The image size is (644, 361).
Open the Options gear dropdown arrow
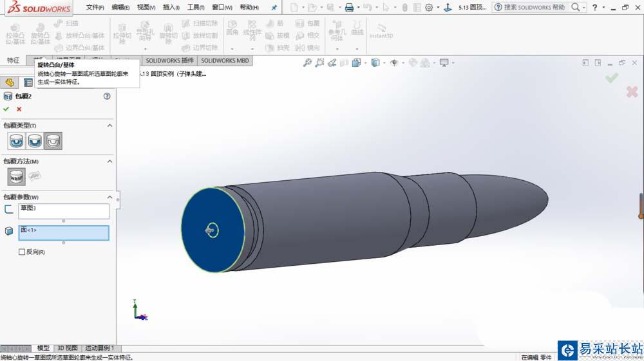coord(438,7)
